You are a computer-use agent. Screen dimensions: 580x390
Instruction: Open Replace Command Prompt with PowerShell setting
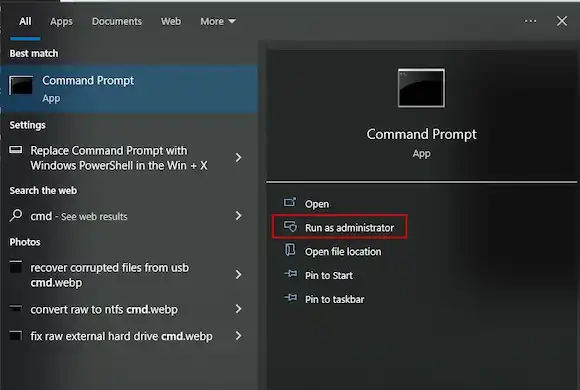[x=119, y=158]
